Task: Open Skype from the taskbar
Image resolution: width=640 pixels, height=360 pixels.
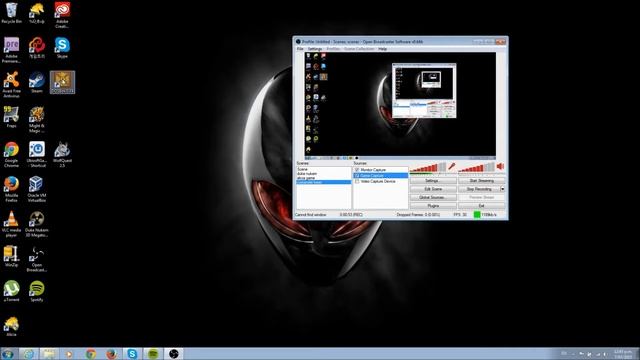Action: pos(132,354)
